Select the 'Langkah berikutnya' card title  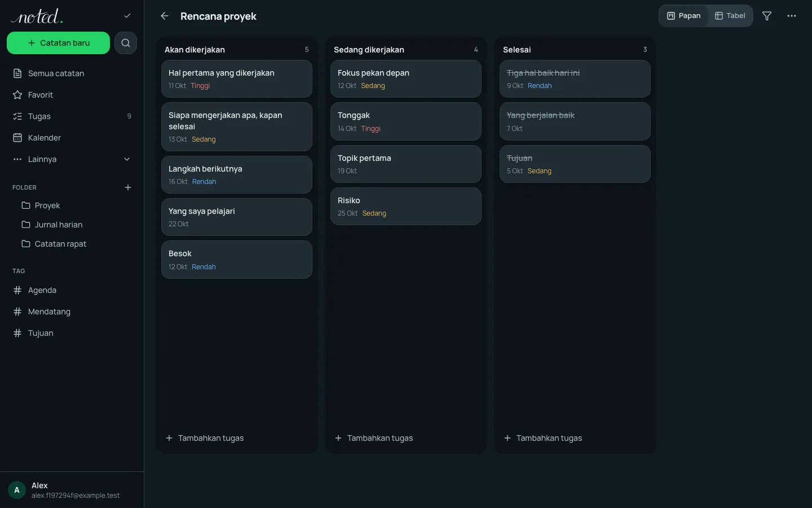[x=205, y=169]
